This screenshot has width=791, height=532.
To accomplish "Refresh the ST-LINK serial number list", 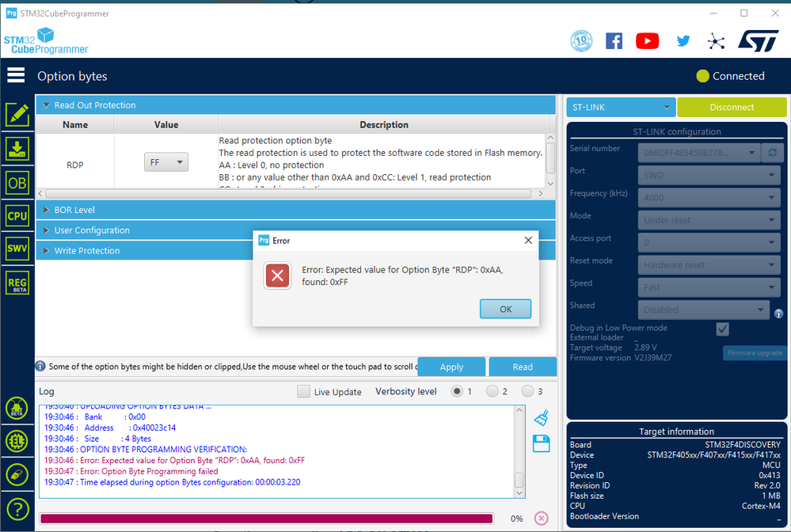I will point(772,152).
